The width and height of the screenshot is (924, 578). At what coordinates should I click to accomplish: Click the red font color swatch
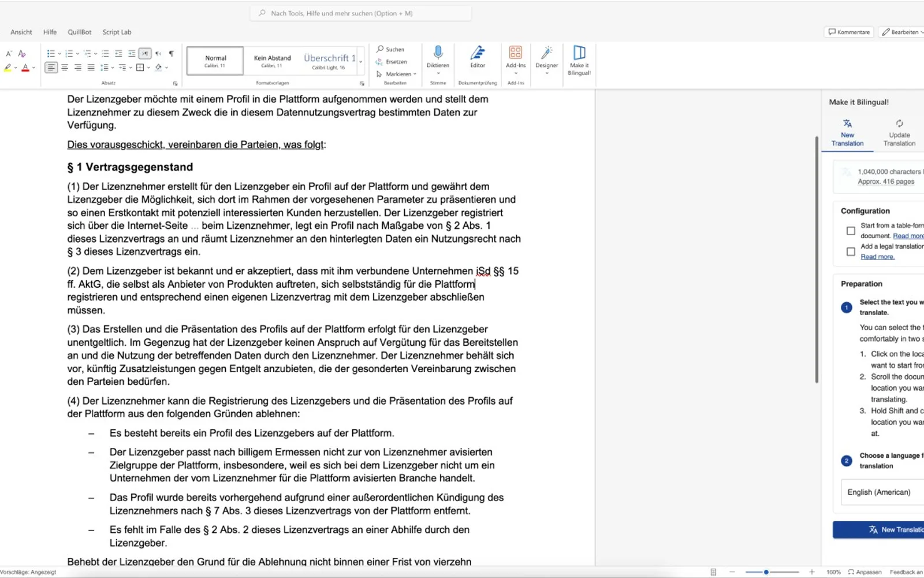point(25,68)
